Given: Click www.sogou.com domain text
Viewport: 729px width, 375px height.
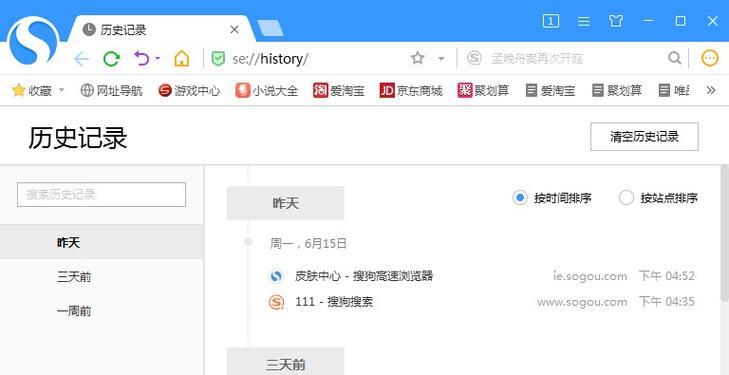Looking at the screenshot, I should click(x=582, y=302).
